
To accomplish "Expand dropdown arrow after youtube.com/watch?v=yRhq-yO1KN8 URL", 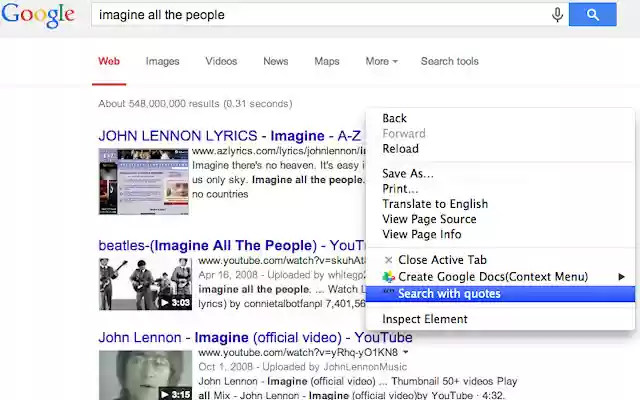I will coord(405,352).
